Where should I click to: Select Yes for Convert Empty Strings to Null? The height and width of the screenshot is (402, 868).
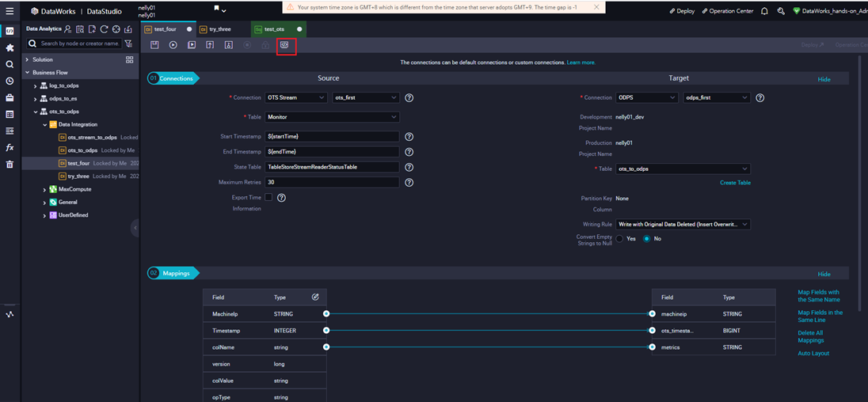click(620, 238)
